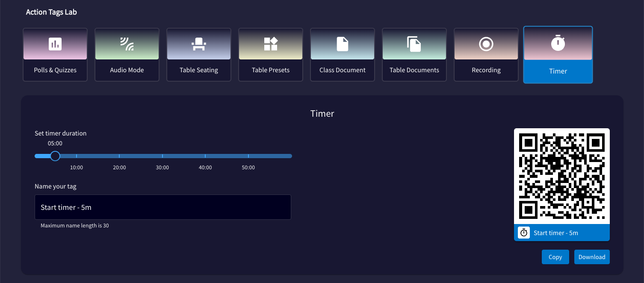Click the QR code image

coord(562,176)
